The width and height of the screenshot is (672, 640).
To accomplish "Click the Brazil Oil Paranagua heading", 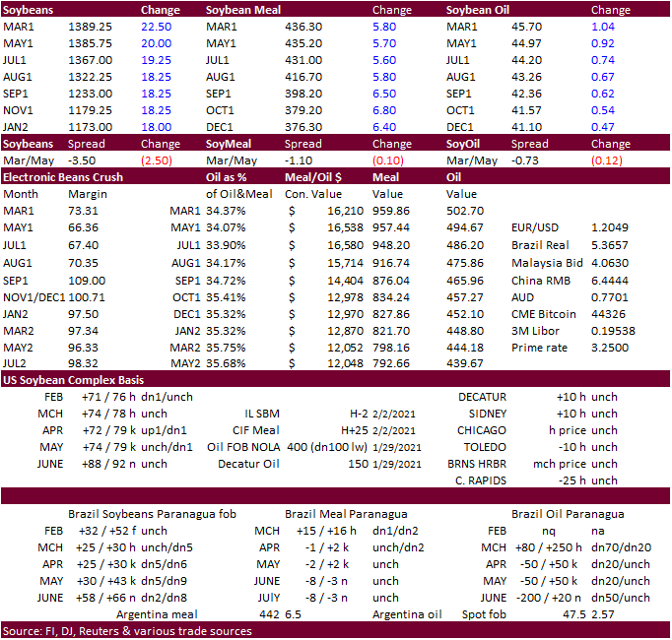I will pyautogui.click(x=567, y=513).
